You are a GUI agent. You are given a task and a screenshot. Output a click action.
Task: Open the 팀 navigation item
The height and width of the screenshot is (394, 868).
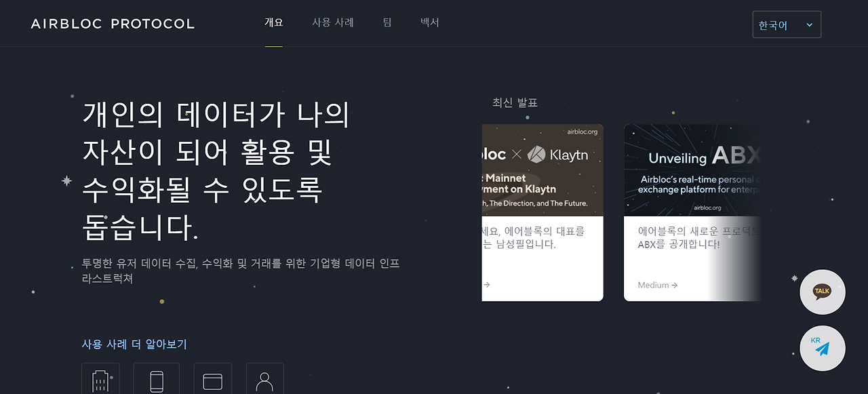coord(387,22)
